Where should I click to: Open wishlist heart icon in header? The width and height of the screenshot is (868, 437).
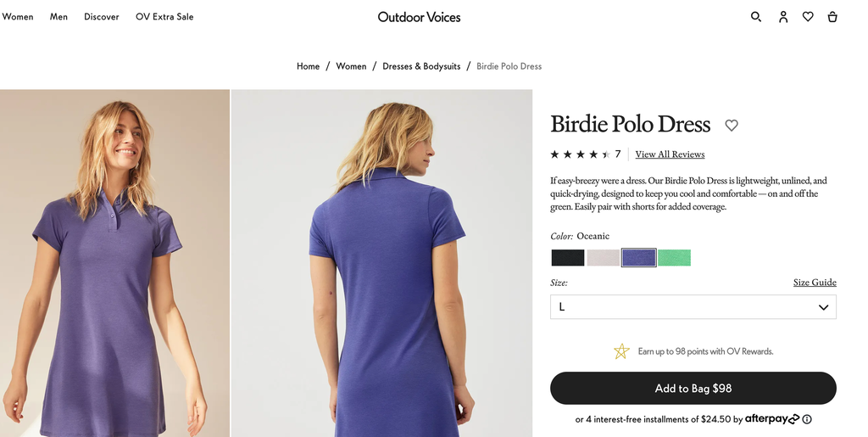coord(808,16)
